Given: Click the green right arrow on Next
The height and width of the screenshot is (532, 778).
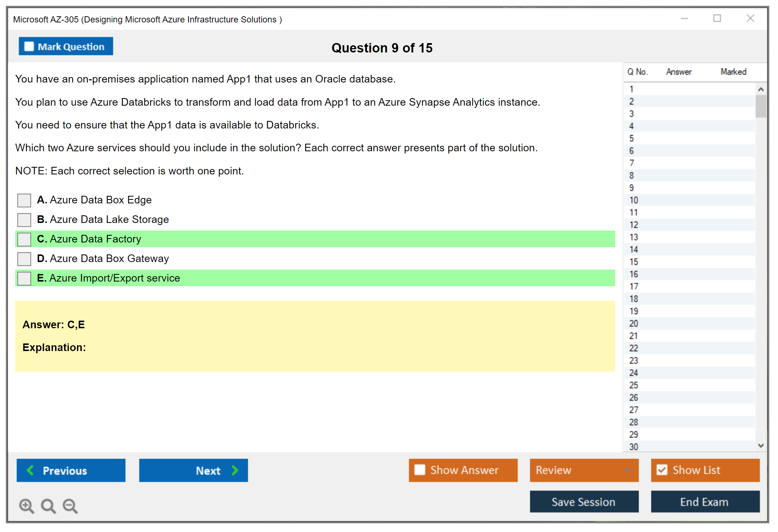Looking at the screenshot, I should 235,470.
